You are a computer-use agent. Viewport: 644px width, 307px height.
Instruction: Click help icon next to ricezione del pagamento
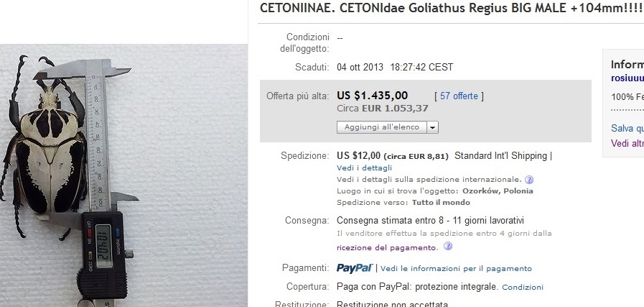coord(448,247)
